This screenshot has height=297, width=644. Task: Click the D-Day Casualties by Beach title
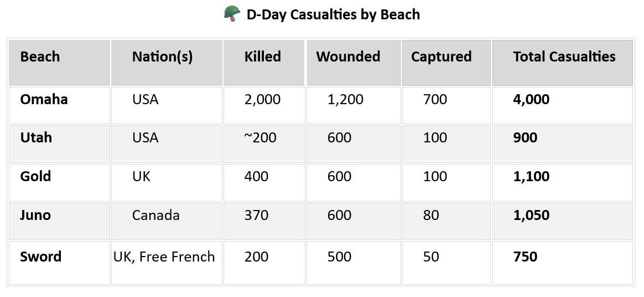pyautogui.click(x=333, y=14)
